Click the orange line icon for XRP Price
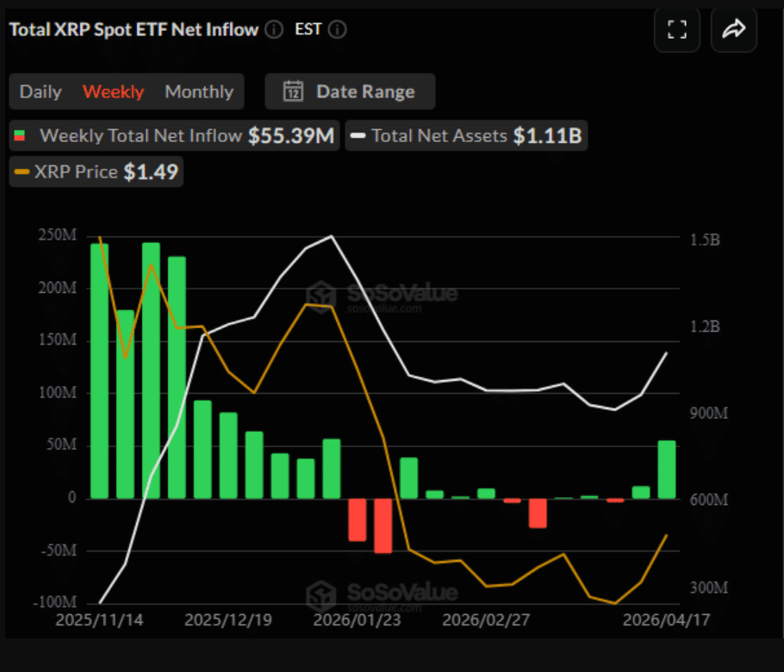The height and width of the screenshot is (672, 784). click(x=21, y=171)
